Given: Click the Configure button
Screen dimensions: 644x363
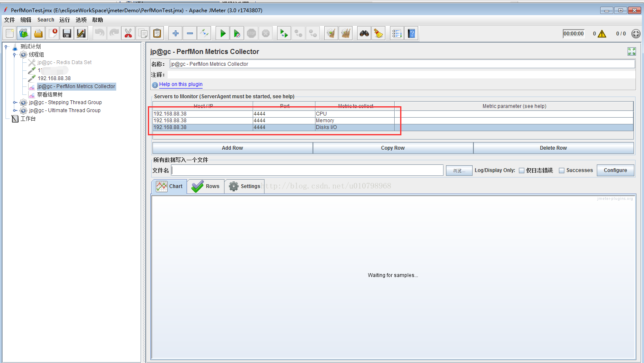Looking at the screenshot, I should (615, 170).
